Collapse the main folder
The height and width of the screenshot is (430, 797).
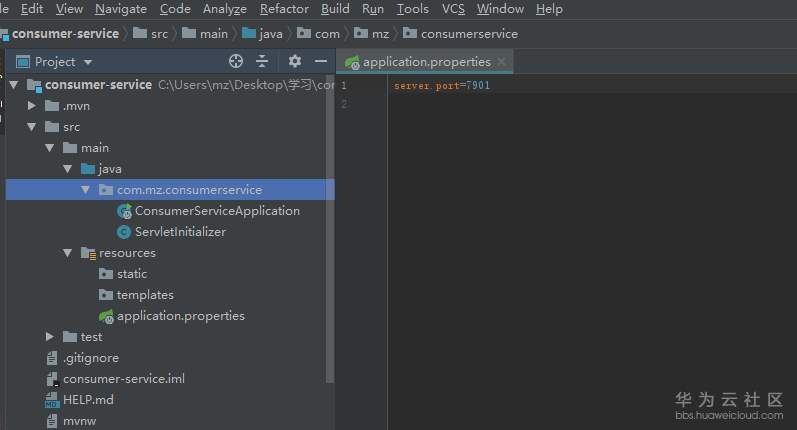49,148
